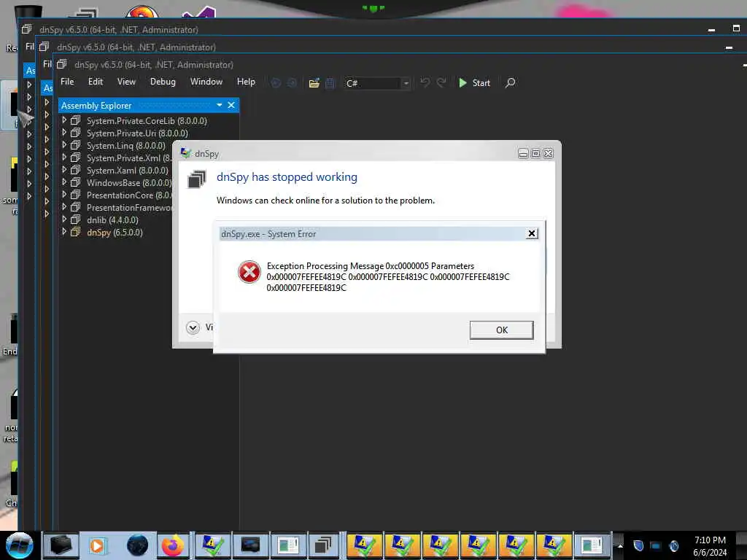Open the Windows Start orb
The image size is (747, 560).
(x=20, y=545)
